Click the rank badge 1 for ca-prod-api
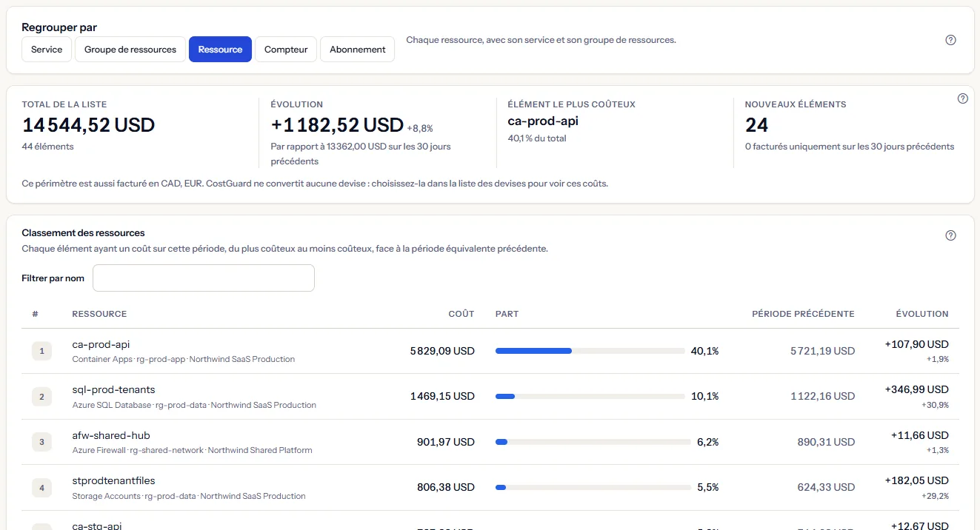This screenshot has height=530, width=980. tap(41, 352)
